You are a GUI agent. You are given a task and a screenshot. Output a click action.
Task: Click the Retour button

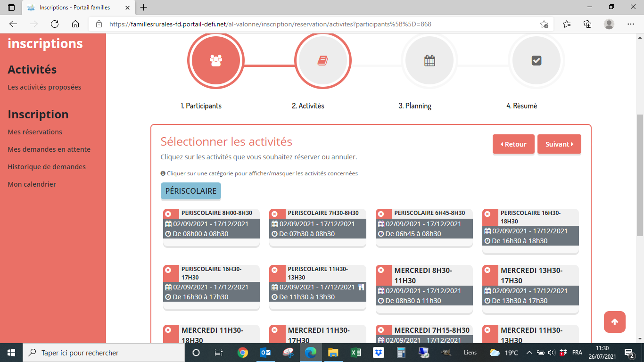click(x=513, y=144)
